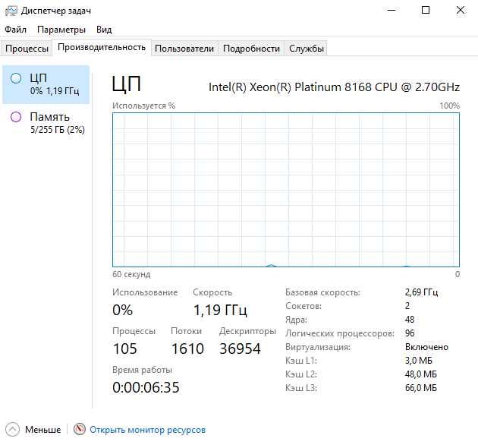Click the Кэш L1 value 3,0 МБ

tap(419, 361)
